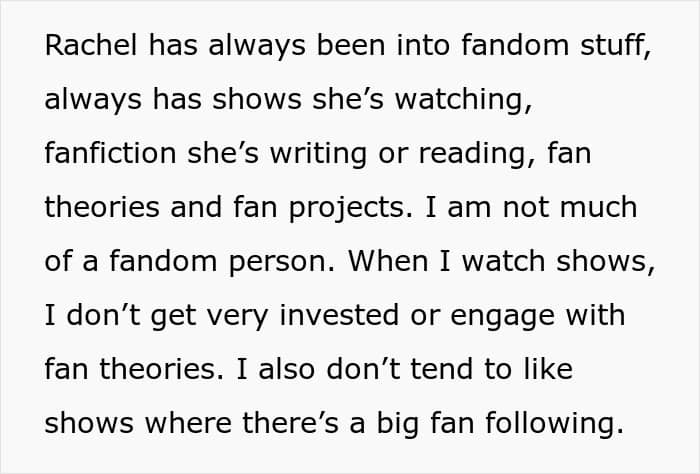Click the word "person."
The width and height of the screenshot is (700, 474).
(x=282, y=263)
